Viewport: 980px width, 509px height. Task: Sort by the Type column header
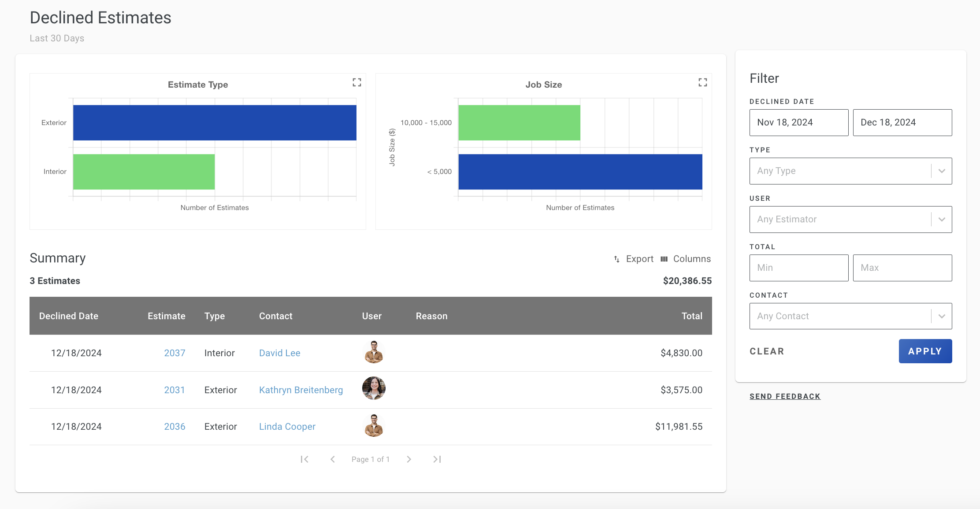click(x=215, y=316)
